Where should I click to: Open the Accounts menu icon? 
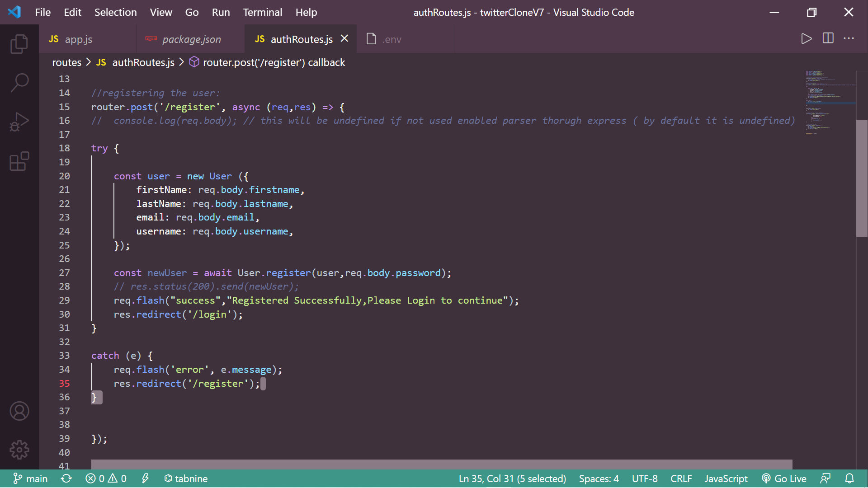19,411
